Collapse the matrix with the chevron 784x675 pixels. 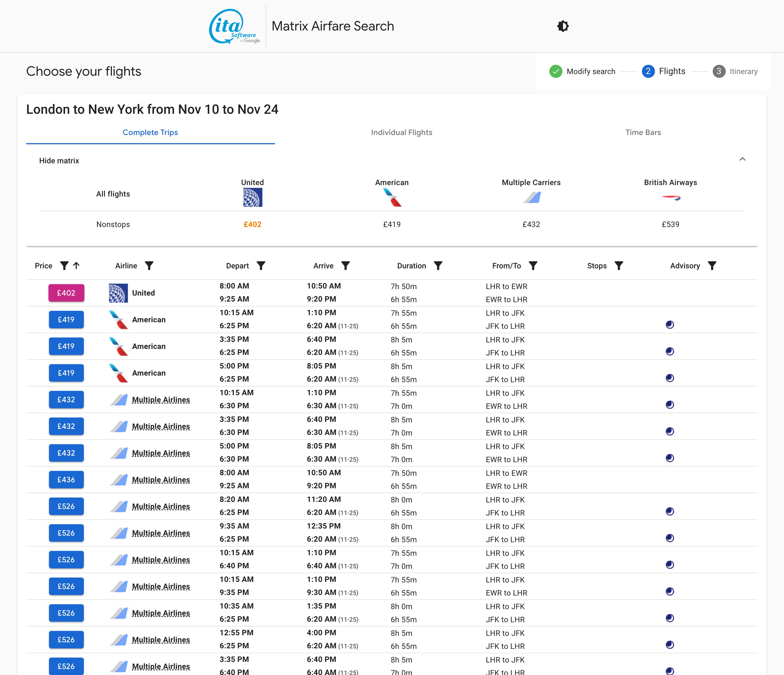(742, 159)
